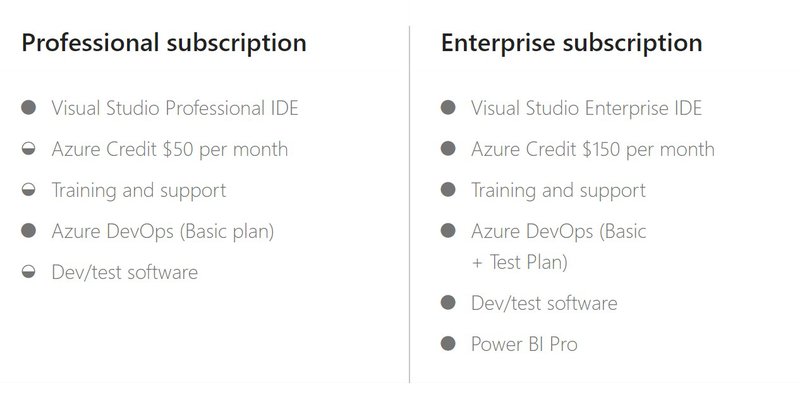Click bullet beside Enterprise Training and support

pyautogui.click(x=448, y=190)
